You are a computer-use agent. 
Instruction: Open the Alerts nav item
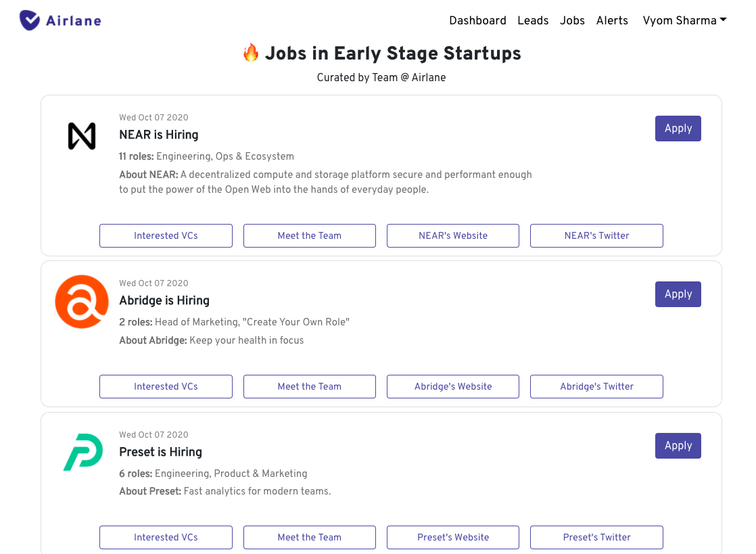pyautogui.click(x=612, y=20)
